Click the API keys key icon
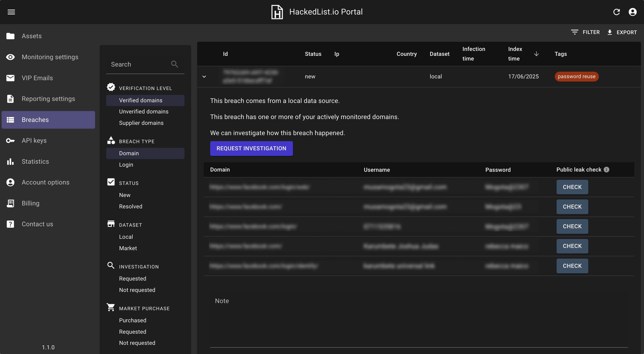The image size is (644, 354). coord(10,140)
